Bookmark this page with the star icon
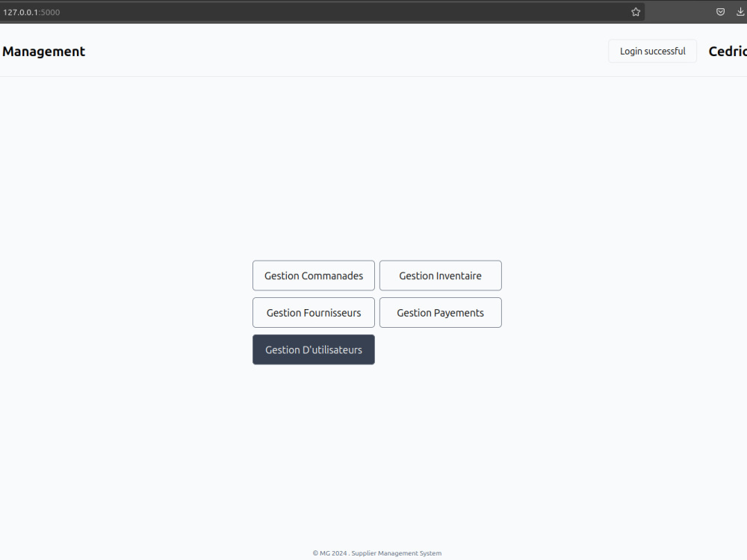Screen dimensions: 747x560 (636, 12)
